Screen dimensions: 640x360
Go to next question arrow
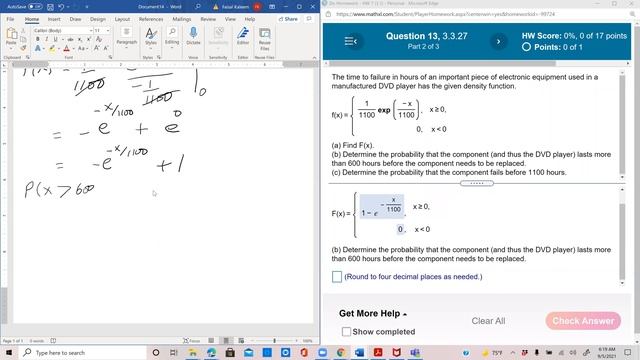click(x=498, y=41)
